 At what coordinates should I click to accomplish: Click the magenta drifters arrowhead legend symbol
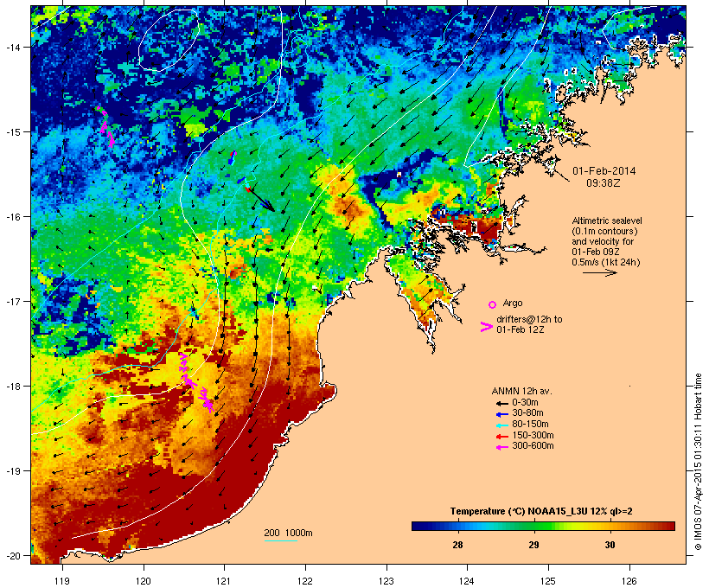pos(486,327)
